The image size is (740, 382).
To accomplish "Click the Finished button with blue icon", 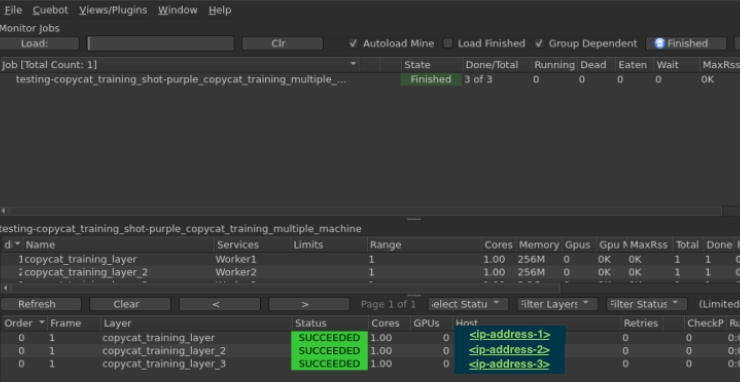I will pos(685,43).
